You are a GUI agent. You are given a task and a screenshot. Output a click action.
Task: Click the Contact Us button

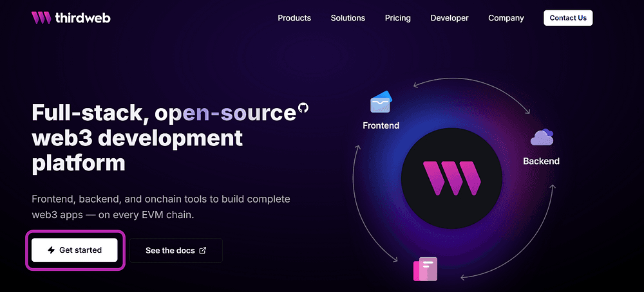pos(568,18)
